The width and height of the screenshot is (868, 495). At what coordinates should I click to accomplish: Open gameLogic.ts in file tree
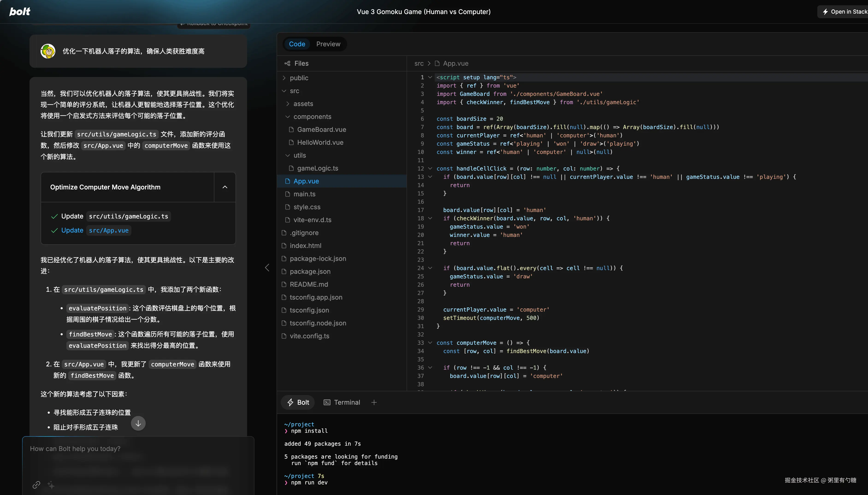[317, 168]
